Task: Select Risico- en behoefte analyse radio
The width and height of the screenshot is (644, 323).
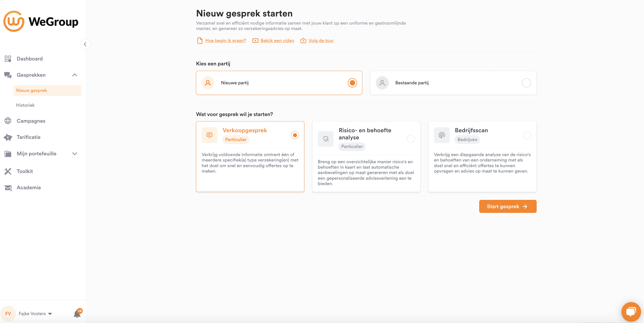Action: (x=411, y=139)
